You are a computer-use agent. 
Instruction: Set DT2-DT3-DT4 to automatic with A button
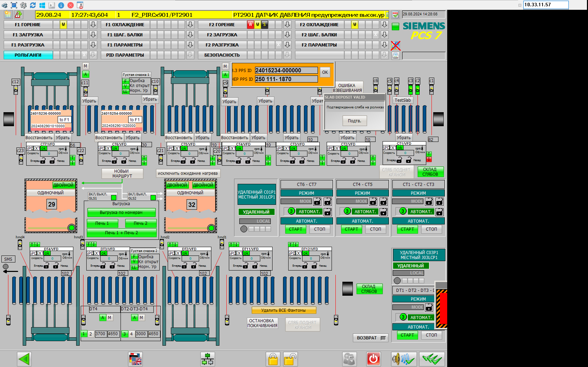pos(135,318)
